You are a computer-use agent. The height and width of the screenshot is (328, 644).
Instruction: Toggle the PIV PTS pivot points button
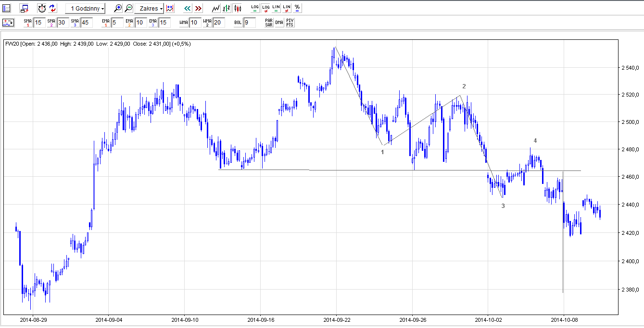[290, 23]
